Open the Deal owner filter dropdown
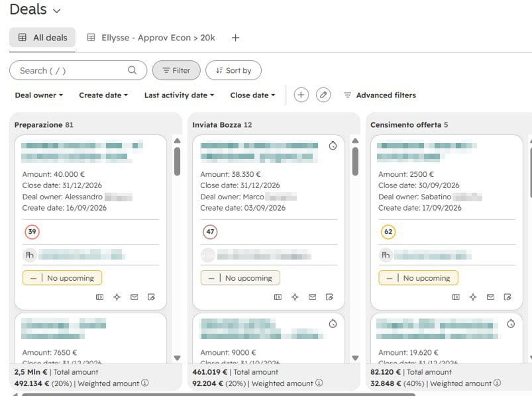This screenshot has width=532, height=396. coord(39,95)
